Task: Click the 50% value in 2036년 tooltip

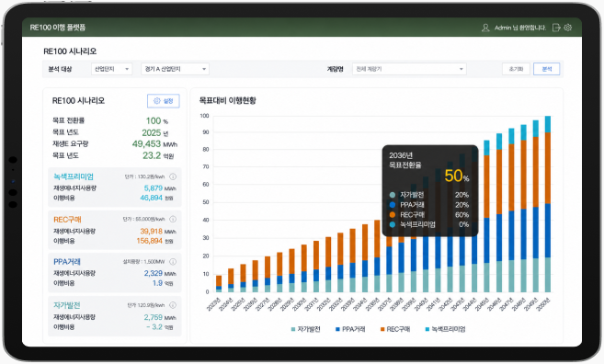Action: point(457,176)
